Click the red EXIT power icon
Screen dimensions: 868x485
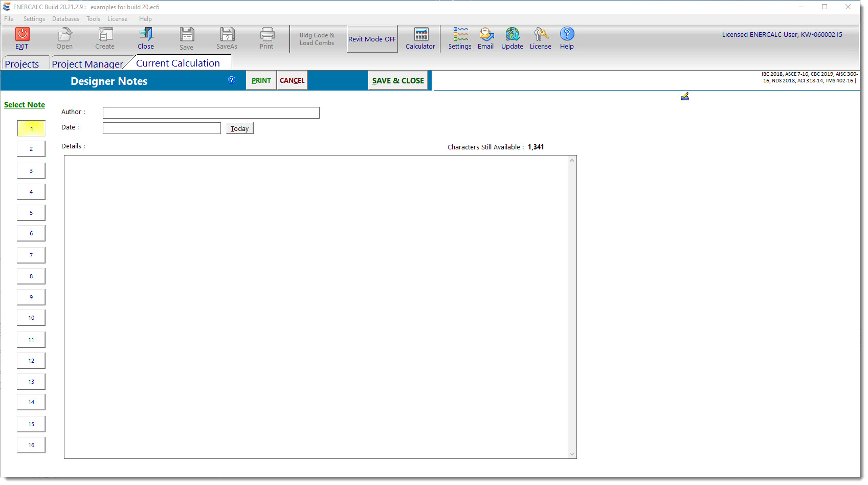22,35
